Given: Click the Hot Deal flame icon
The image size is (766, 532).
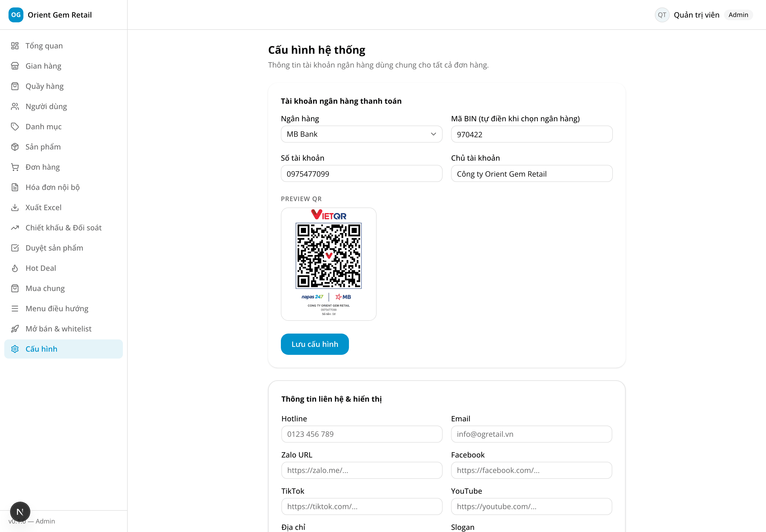Looking at the screenshot, I should coord(15,268).
